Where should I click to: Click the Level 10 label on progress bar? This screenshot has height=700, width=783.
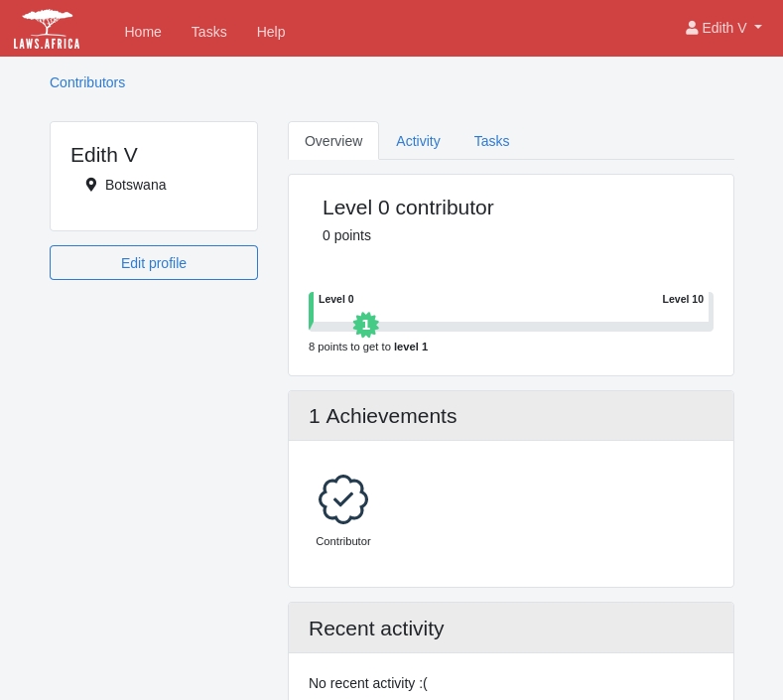click(683, 299)
